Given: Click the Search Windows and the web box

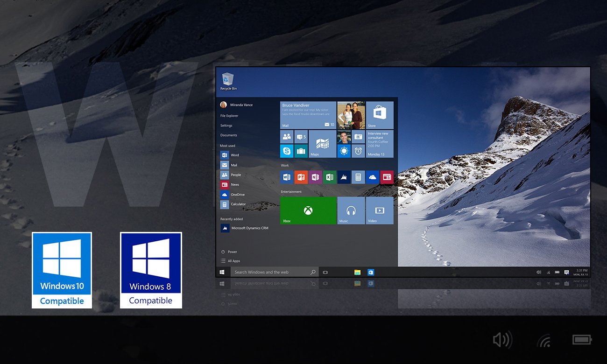Looking at the screenshot, I should [275, 272].
